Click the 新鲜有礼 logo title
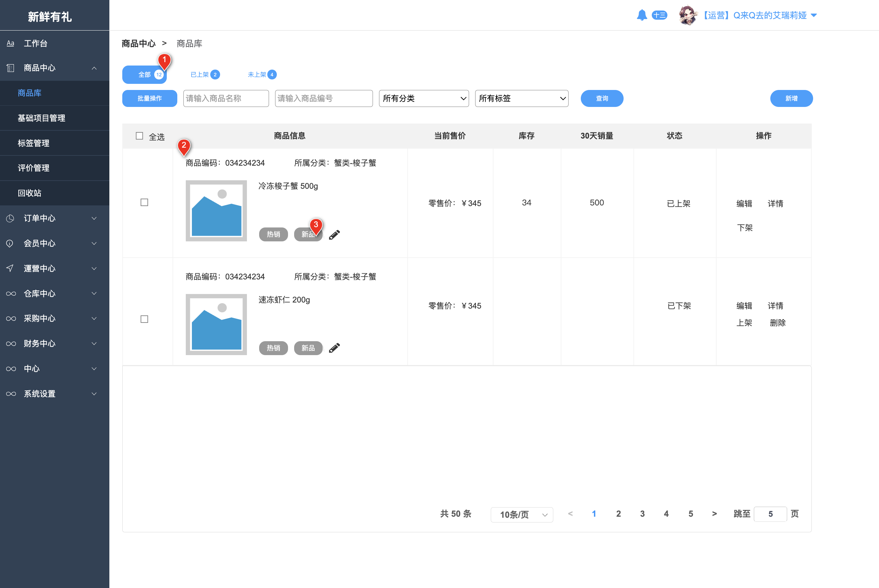 pyautogui.click(x=50, y=17)
